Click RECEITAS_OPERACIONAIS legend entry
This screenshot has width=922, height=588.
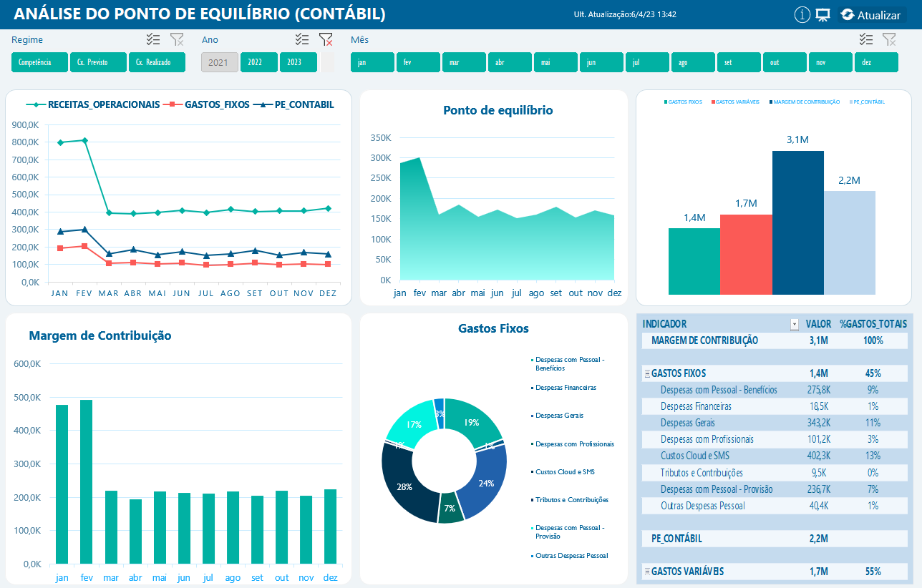pyautogui.click(x=93, y=104)
